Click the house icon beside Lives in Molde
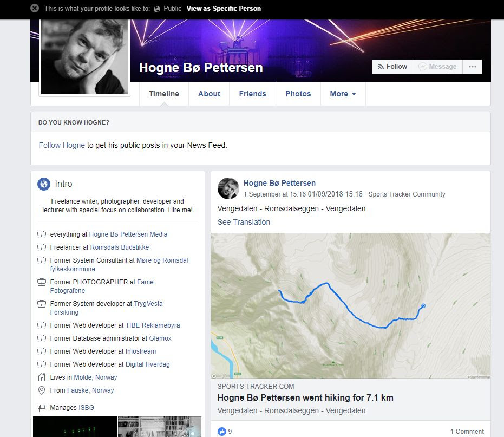This screenshot has height=437, width=504. tap(42, 377)
